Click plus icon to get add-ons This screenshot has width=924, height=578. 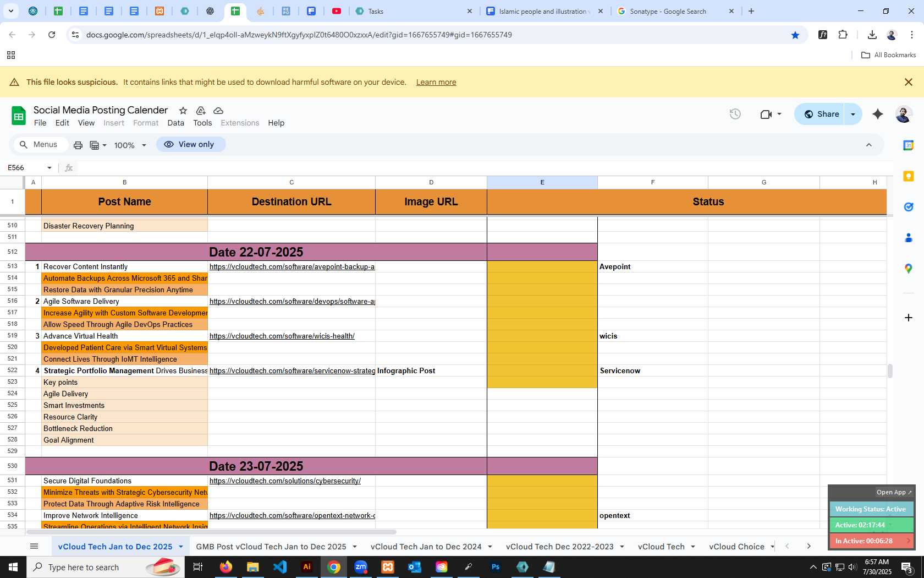[909, 318]
